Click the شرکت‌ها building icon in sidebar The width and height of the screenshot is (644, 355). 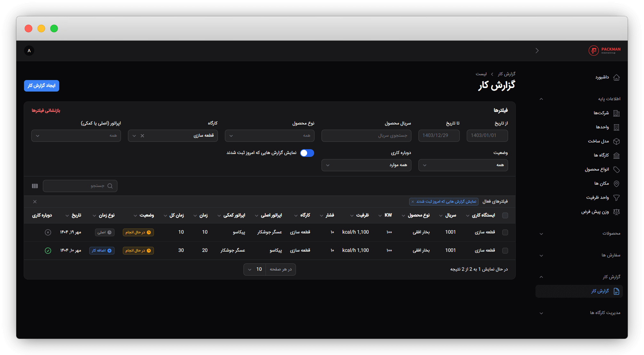tap(616, 113)
